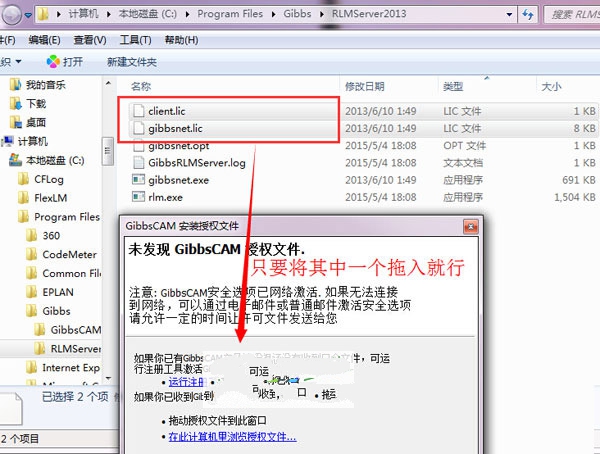Viewport: 600px width, 454px height.
Task: Select the 计算机 breadcrumb segment
Action: click(x=83, y=14)
